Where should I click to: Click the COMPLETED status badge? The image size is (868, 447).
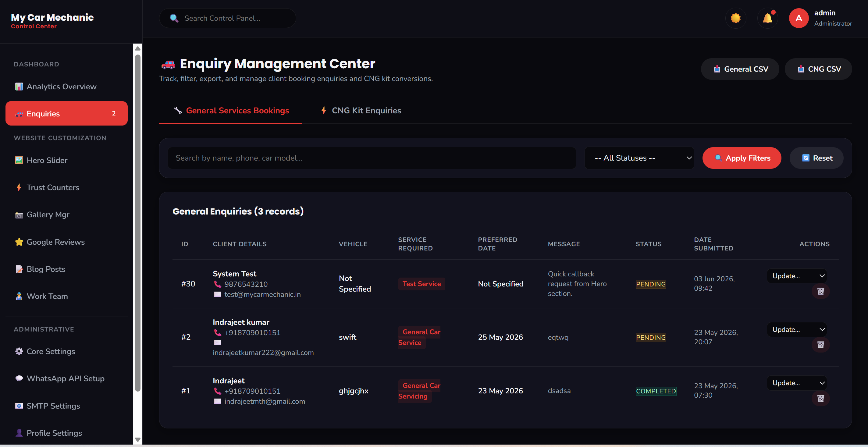pyautogui.click(x=656, y=391)
